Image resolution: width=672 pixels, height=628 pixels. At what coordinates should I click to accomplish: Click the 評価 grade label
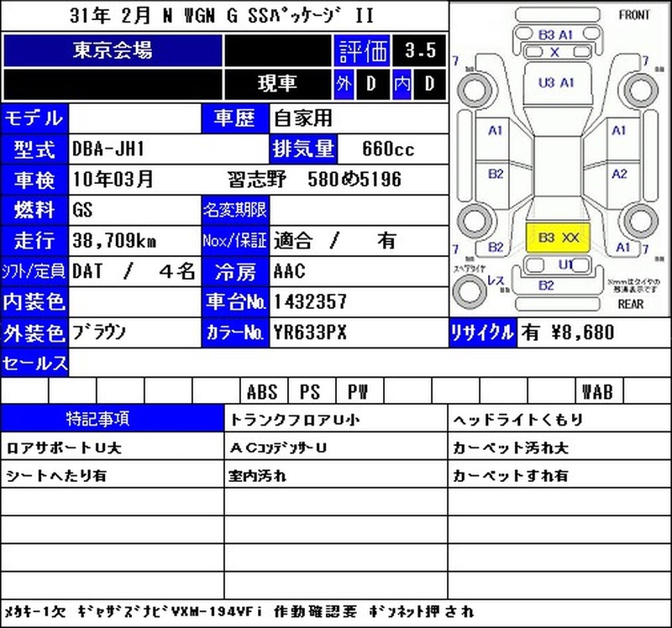(x=362, y=50)
